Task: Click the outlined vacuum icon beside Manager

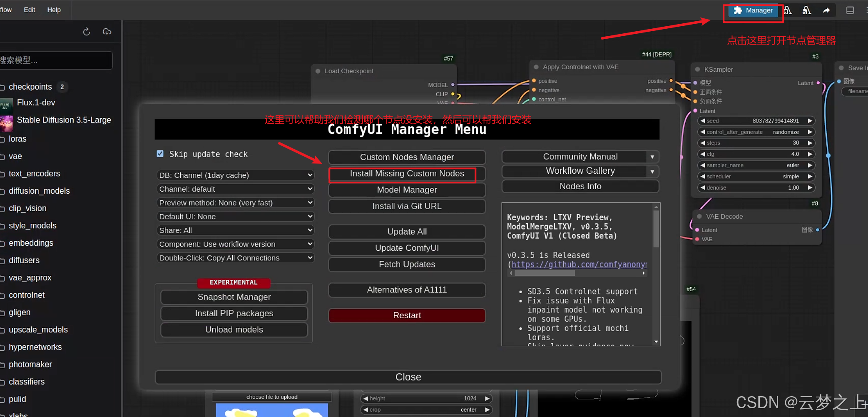Action: tap(788, 10)
